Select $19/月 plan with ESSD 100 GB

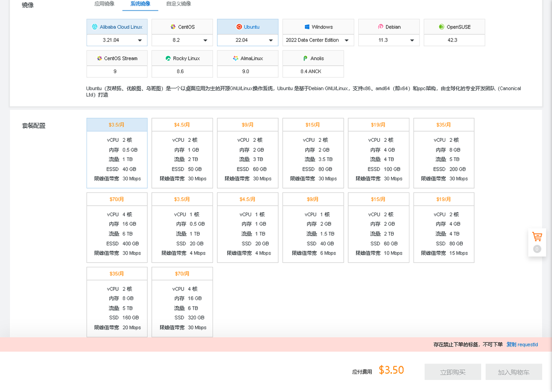coord(379,153)
